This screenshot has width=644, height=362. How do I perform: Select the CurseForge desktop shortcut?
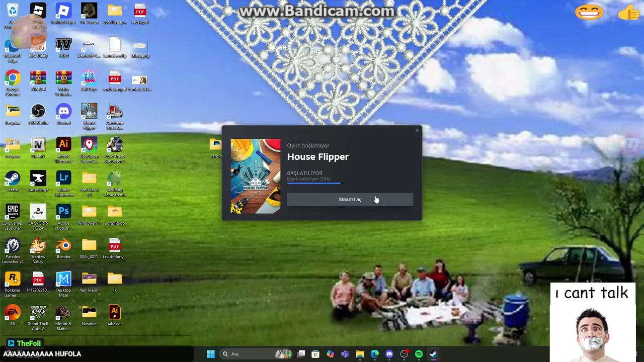(x=38, y=182)
